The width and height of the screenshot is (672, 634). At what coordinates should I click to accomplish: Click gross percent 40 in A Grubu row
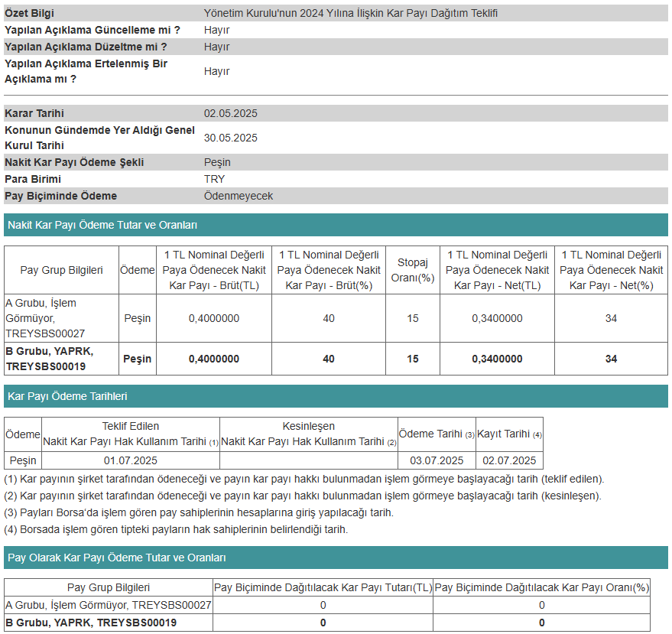tap(329, 318)
